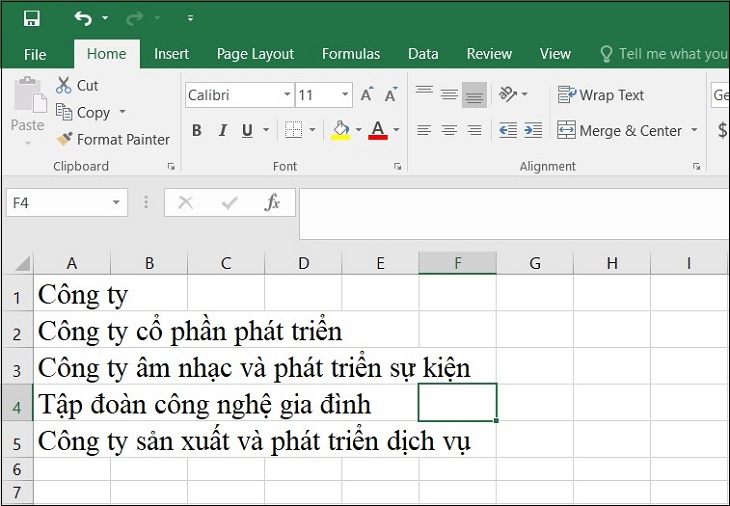Open the Font Color dropdown arrow

(396, 130)
